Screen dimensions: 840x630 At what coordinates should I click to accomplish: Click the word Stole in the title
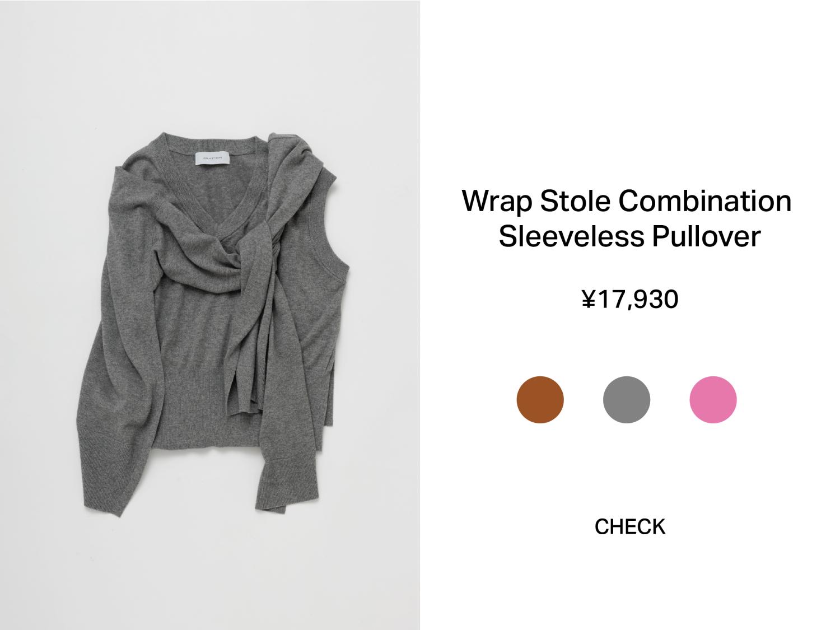pos(575,200)
